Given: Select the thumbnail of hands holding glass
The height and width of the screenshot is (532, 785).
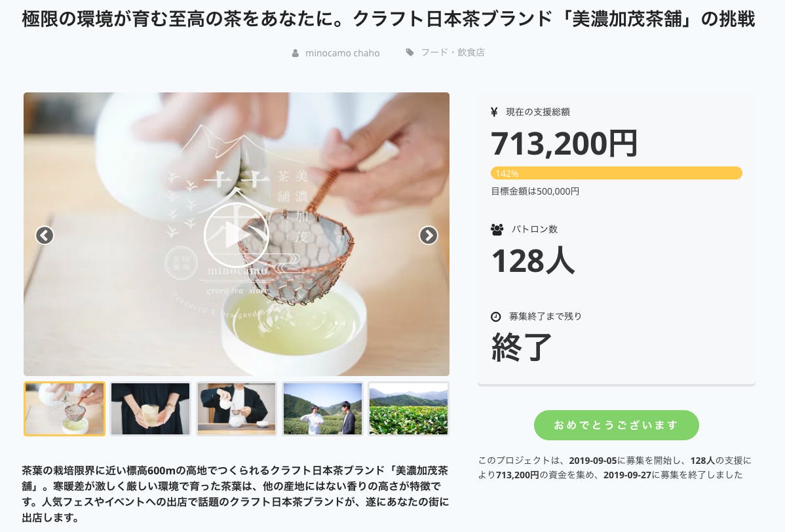Looking at the screenshot, I should (150, 409).
